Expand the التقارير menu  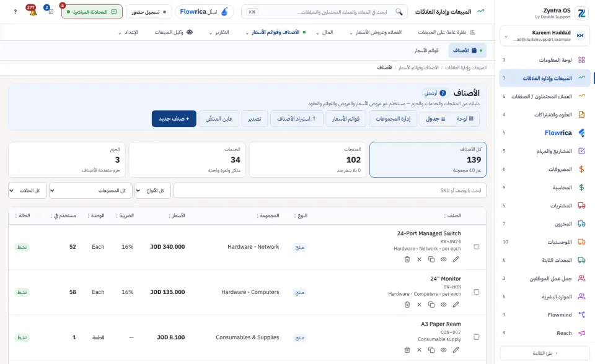point(219,32)
